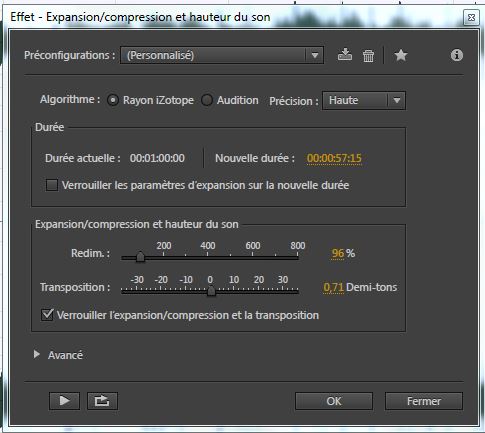Screen dimensions: 485x433
Task: Click the Transposition slider handle
Action: (x=211, y=291)
